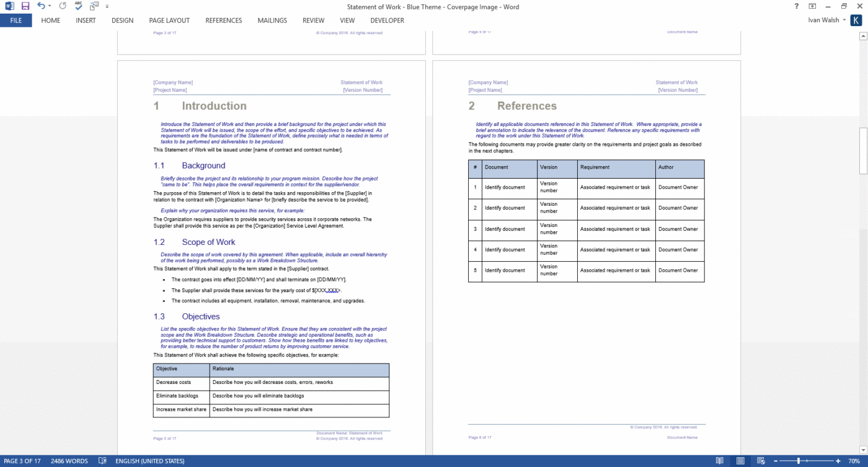The height and width of the screenshot is (467, 868).
Task: Click Help question mark icon
Action: point(795,6)
